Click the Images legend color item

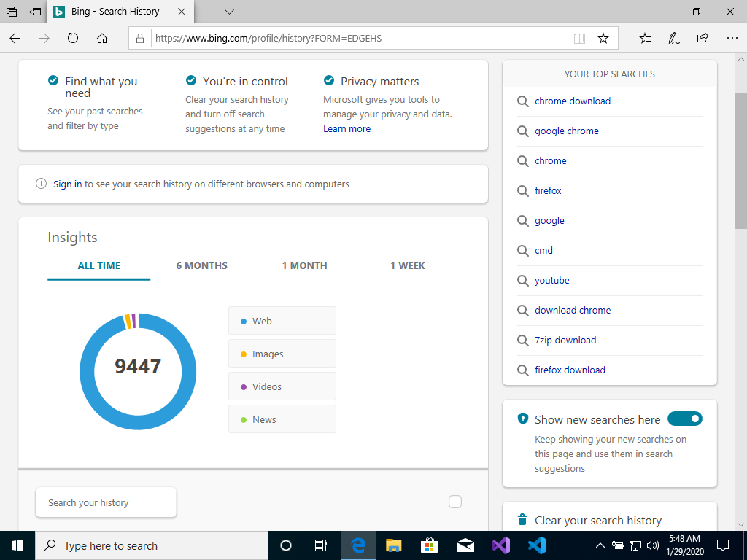pos(282,354)
